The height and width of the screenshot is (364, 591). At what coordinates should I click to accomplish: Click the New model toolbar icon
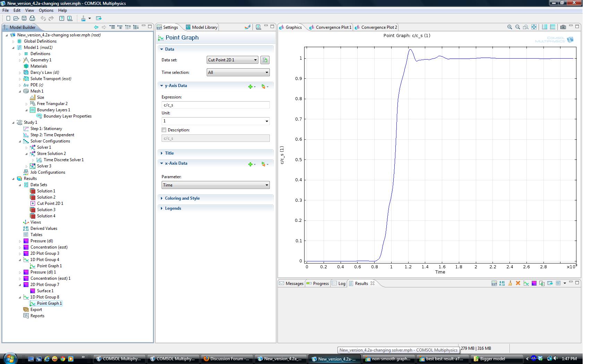[x=8, y=18]
